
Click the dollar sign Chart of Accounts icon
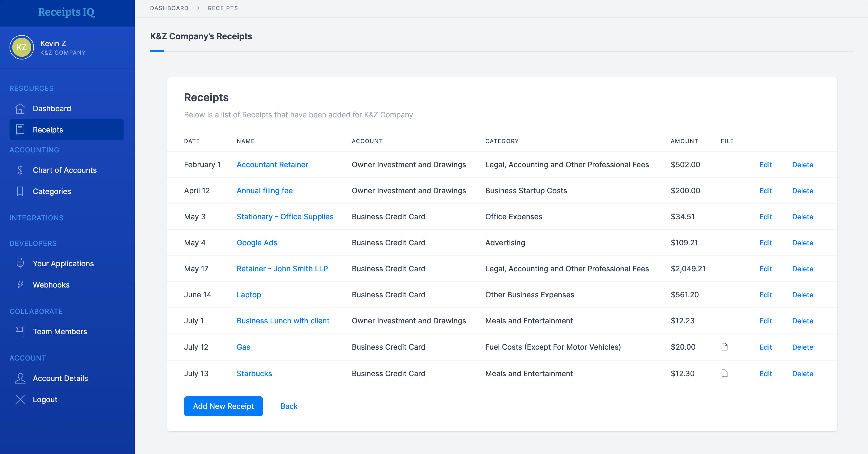20,170
